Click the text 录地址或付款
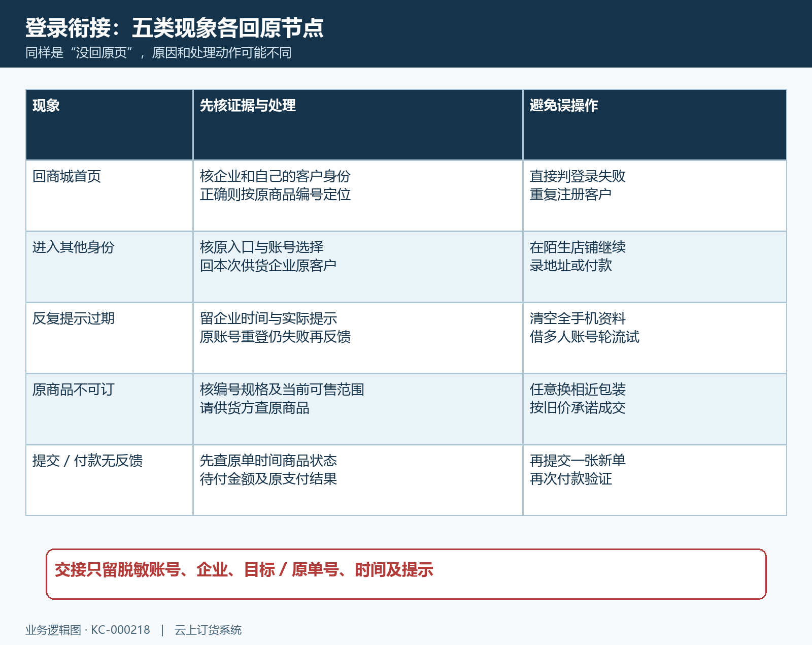Image resolution: width=812 pixels, height=645 pixels. click(570, 266)
